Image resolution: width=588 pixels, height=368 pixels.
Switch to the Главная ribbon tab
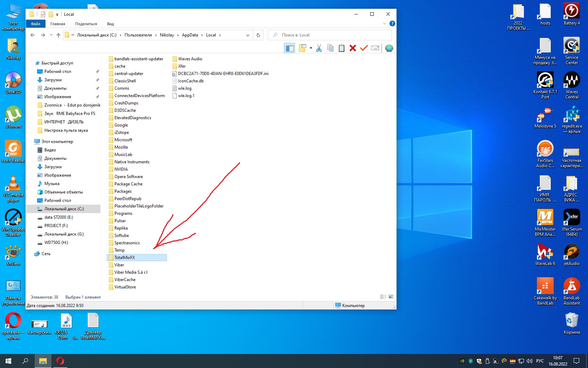pyautogui.click(x=58, y=24)
